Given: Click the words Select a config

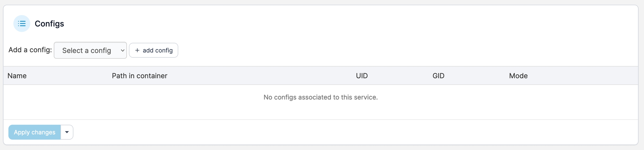Looking at the screenshot, I should tap(87, 51).
